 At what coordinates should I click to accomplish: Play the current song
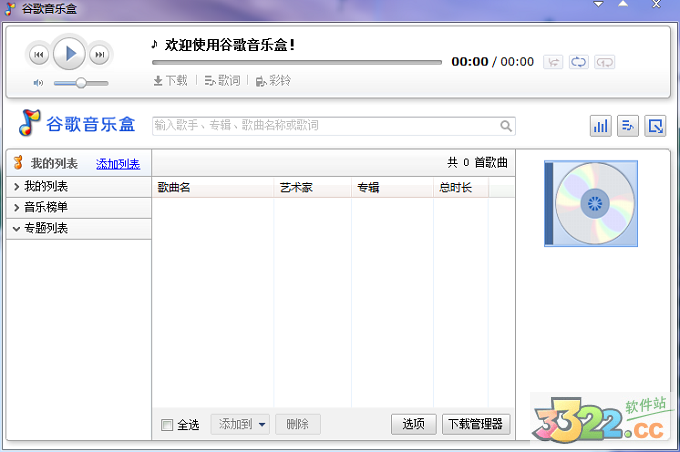coord(69,54)
